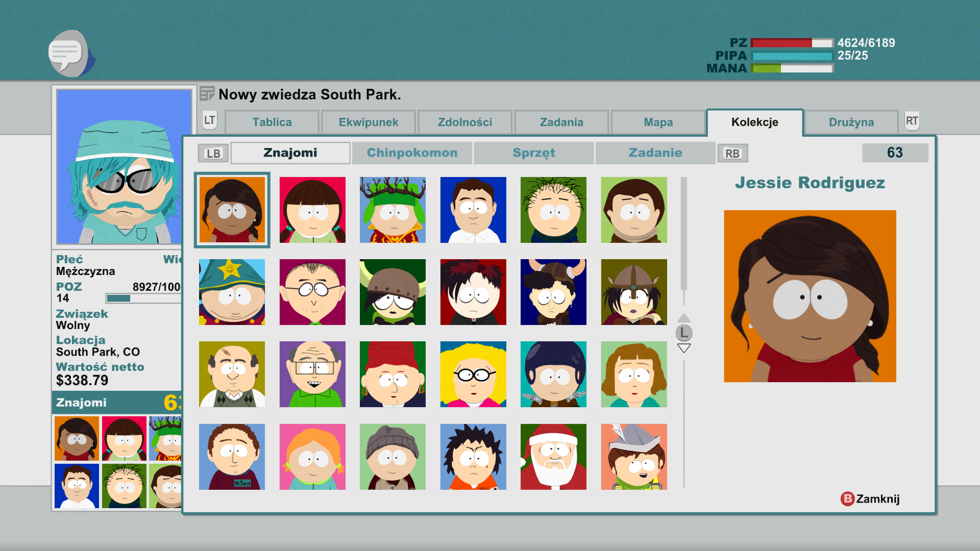980x551 pixels.
Task: Click the PZ health bar
Action: click(792, 43)
